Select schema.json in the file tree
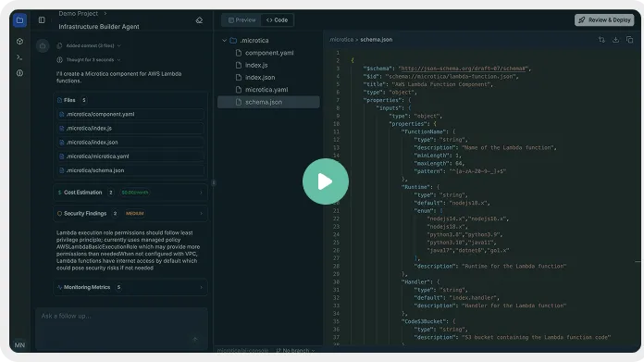This screenshot has height=362, width=644. tap(268, 103)
